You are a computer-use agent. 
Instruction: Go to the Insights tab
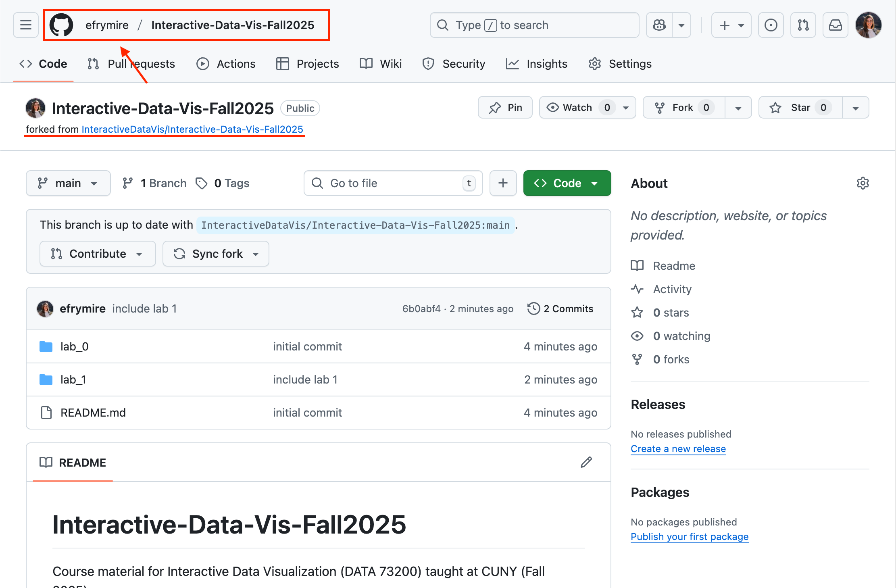[x=537, y=64]
